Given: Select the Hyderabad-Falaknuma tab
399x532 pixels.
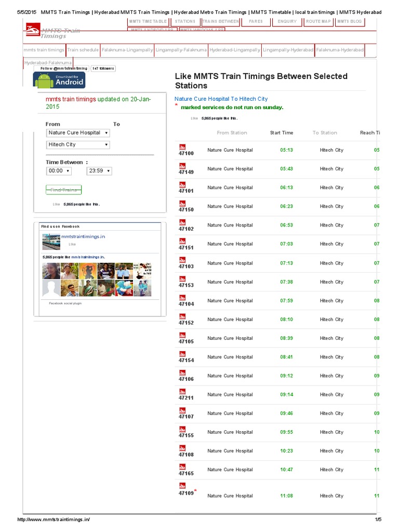Looking at the screenshot, I should [48, 63].
